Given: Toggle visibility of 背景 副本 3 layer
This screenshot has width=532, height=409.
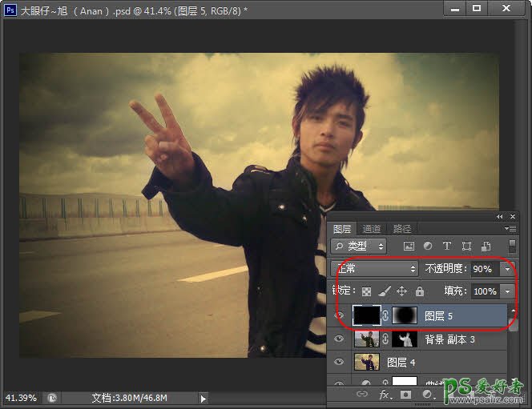Looking at the screenshot, I should point(339,339).
